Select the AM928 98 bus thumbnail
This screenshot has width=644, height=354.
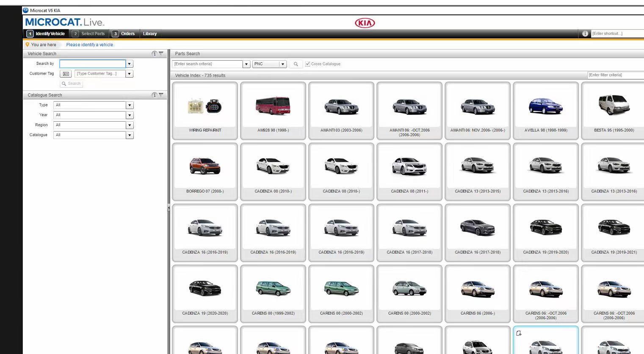[273, 111]
